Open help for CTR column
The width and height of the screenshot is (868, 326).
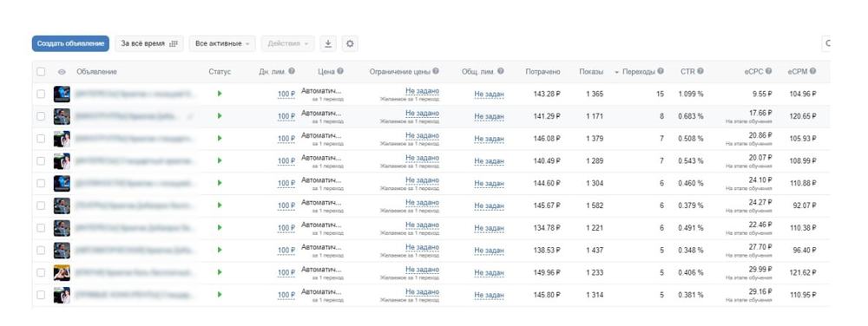pos(700,71)
